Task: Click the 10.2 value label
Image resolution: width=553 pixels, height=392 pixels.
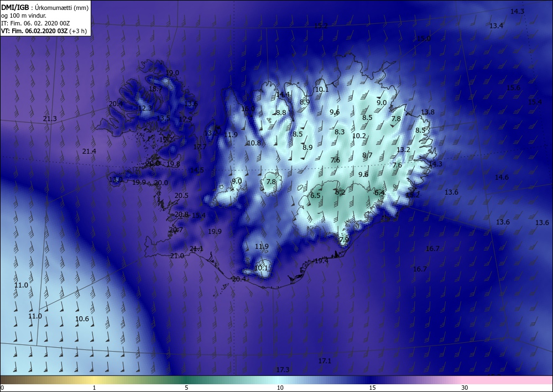Action: tap(359, 135)
